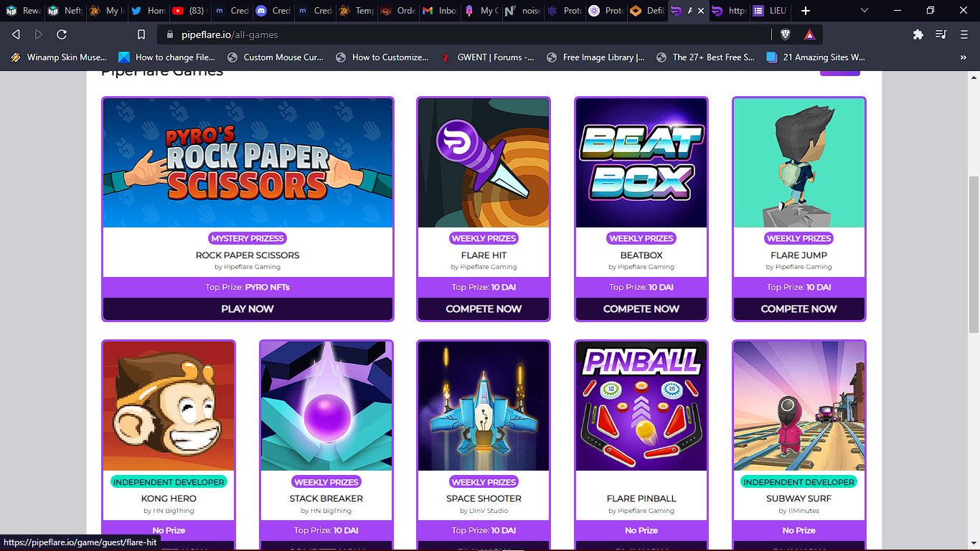The width and height of the screenshot is (980, 551).
Task: Click the FLARE PINBALL title text
Action: pyautogui.click(x=641, y=499)
